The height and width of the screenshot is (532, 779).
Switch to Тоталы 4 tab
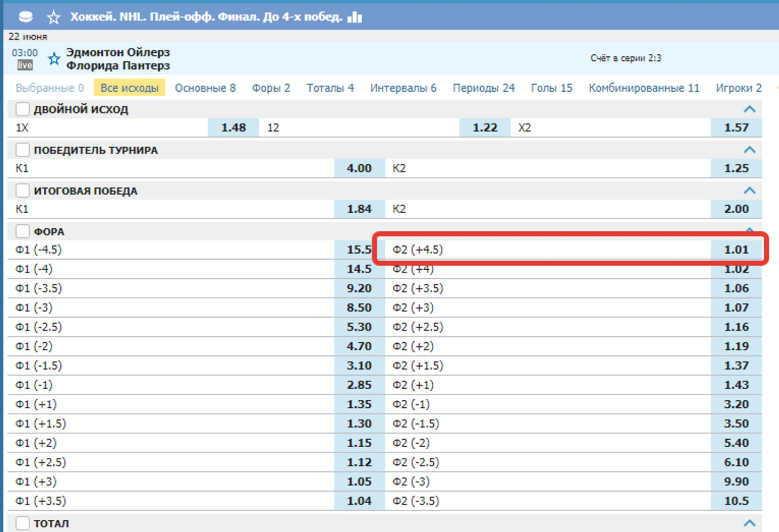tap(330, 88)
